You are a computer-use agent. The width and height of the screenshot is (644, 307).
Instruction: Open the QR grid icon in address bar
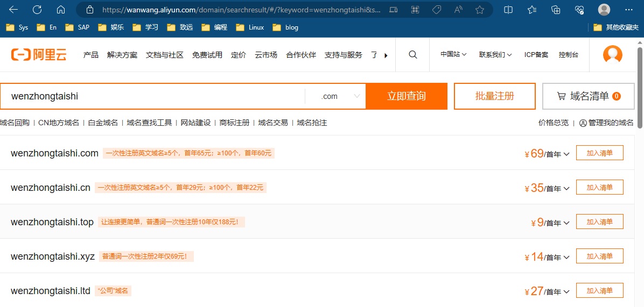pos(415,10)
